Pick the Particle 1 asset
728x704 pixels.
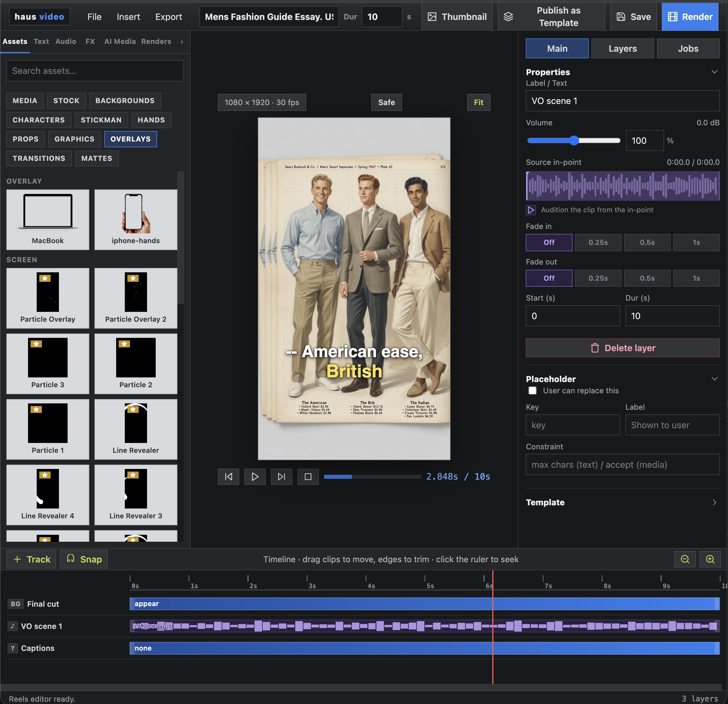tap(48, 429)
